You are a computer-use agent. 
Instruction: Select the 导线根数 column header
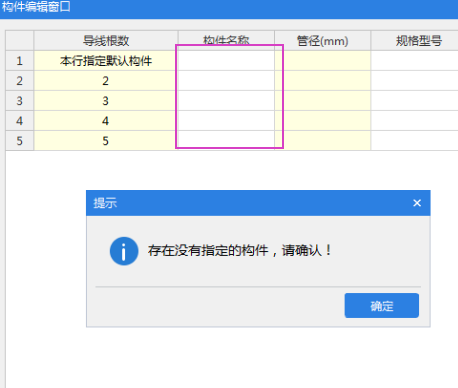[106, 41]
